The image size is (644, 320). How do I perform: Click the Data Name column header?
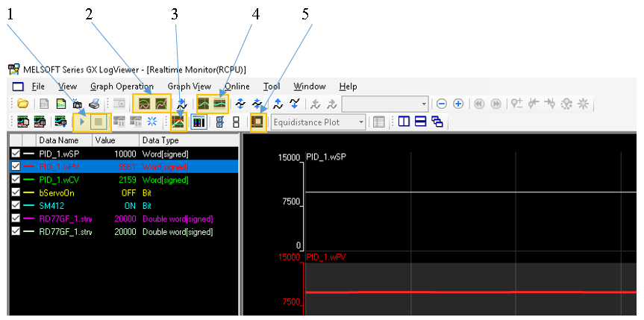coord(64,140)
